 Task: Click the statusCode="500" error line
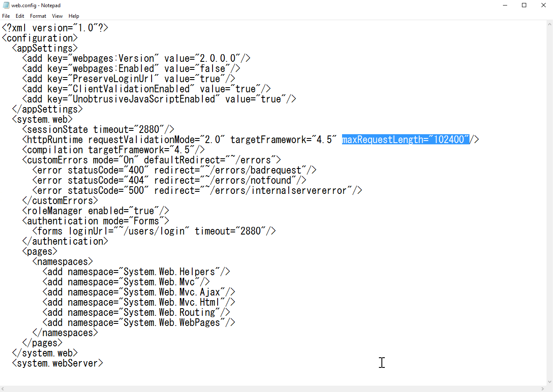[x=197, y=190]
